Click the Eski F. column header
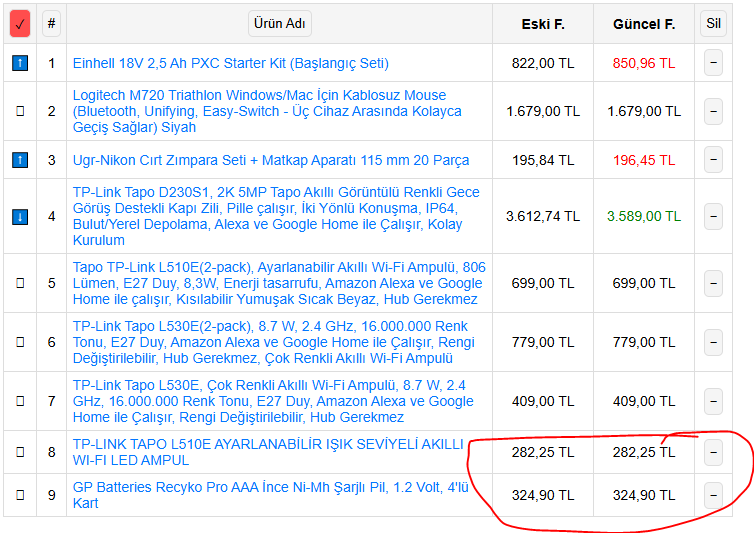Image resolution: width=754 pixels, height=533 pixels. tap(543, 24)
